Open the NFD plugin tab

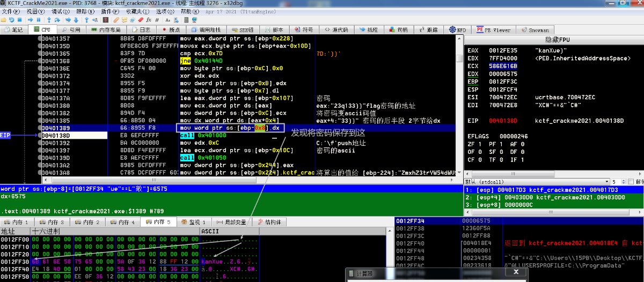[x=457, y=29]
